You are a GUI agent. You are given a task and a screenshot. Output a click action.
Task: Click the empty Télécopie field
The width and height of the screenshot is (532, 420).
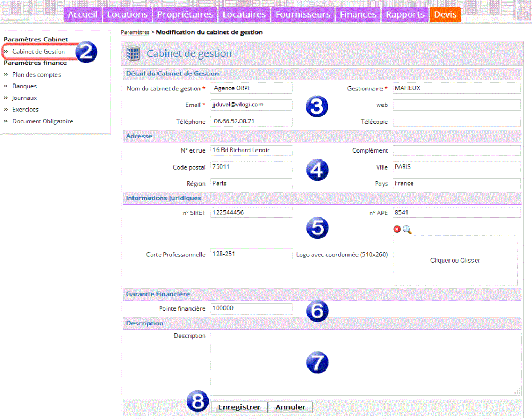pyautogui.click(x=456, y=121)
